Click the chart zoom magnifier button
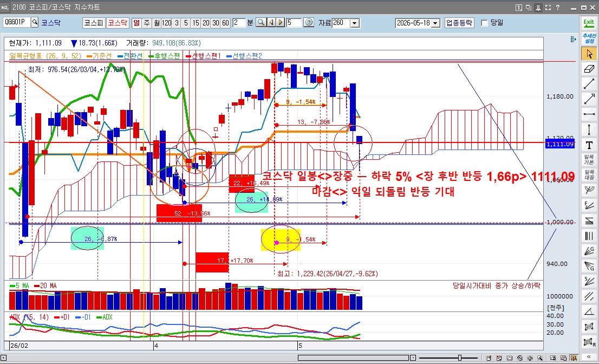599x364 pixels. pos(261,23)
